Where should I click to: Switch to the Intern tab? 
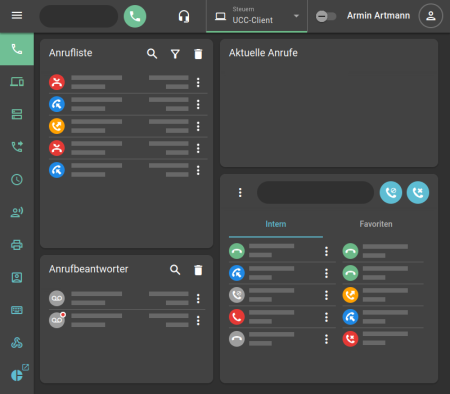[x=276, y=224]
